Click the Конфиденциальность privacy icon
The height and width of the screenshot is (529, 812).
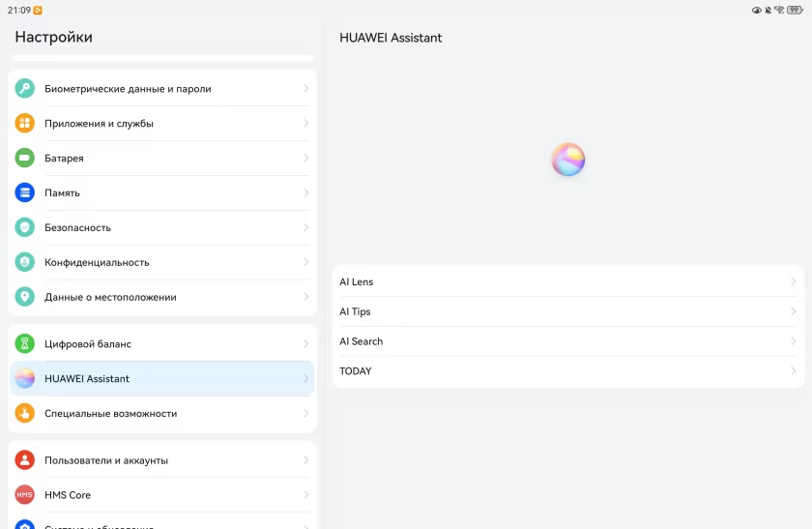[x=24, y=262]
